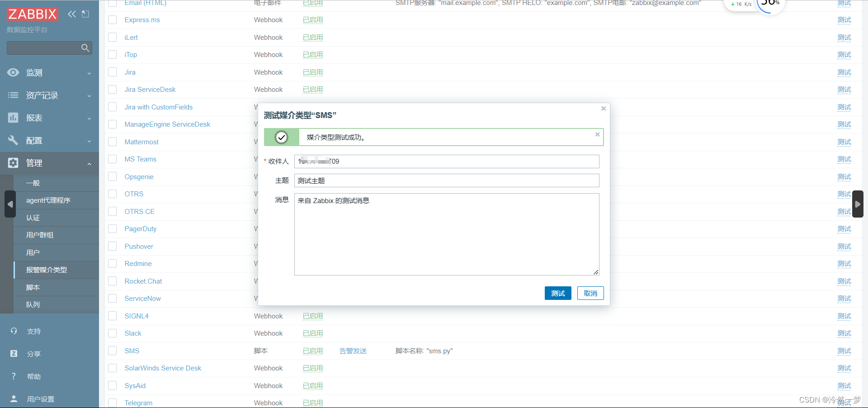Image resolution: width=868 pixels, height=408 pixels.
Task: Click the headset icon for 支持
Action: [x=14, y=331]
